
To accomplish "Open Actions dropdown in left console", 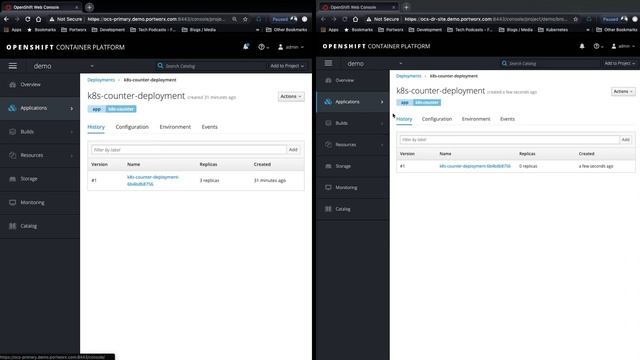I will (x=291, y=96).
